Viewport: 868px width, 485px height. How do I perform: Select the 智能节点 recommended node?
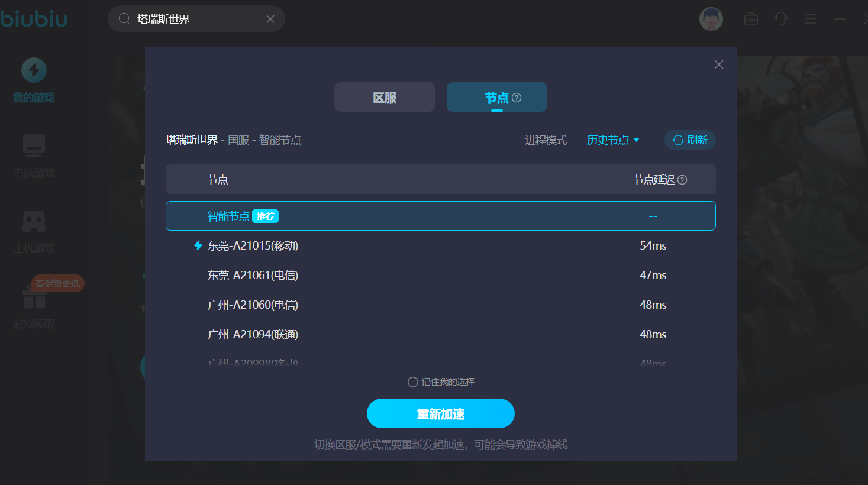coord(440,216)
